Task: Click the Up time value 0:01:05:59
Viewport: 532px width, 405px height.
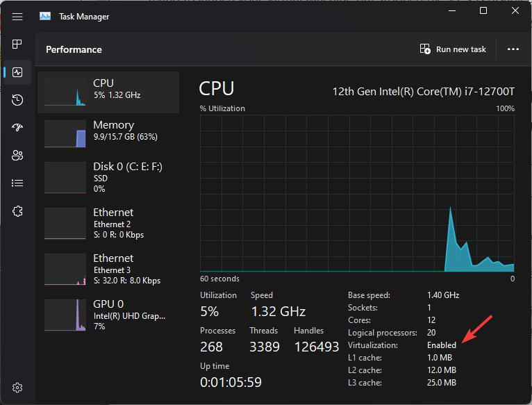Action: (231, 382)
